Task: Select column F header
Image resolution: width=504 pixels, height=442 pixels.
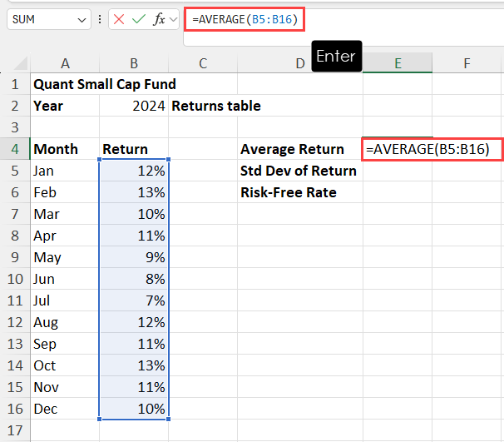Action: pos(467,63)
